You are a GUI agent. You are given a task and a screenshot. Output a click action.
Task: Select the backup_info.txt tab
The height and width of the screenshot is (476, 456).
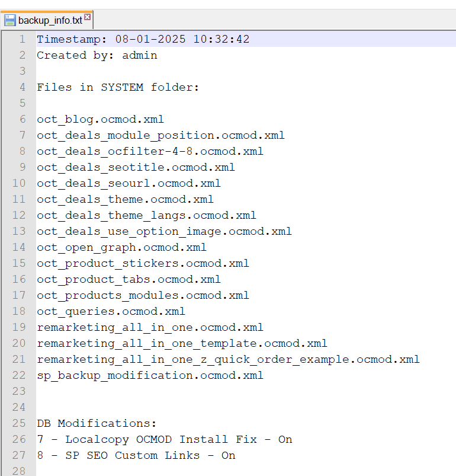click(47, 20)
